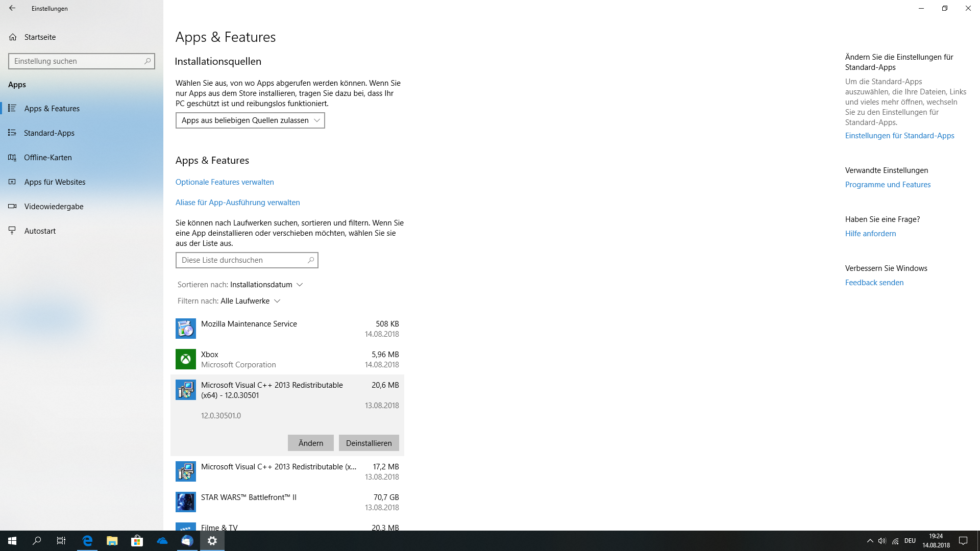
Task: Click the Xbox app icon
Action: coord(185,359)
